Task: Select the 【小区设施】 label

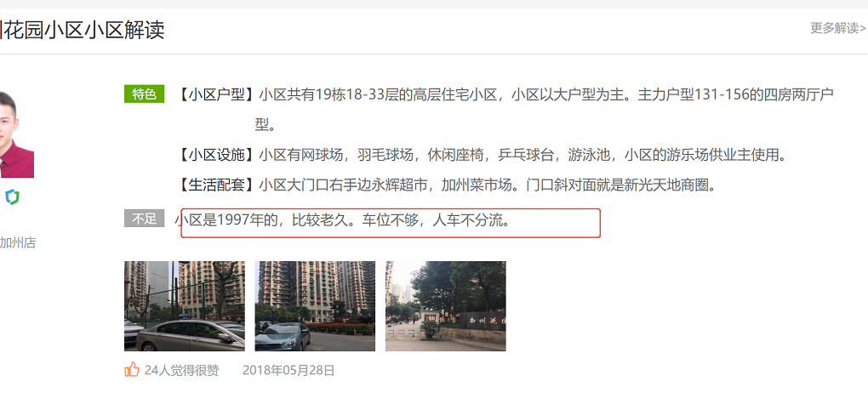Action: coord(216,155)
